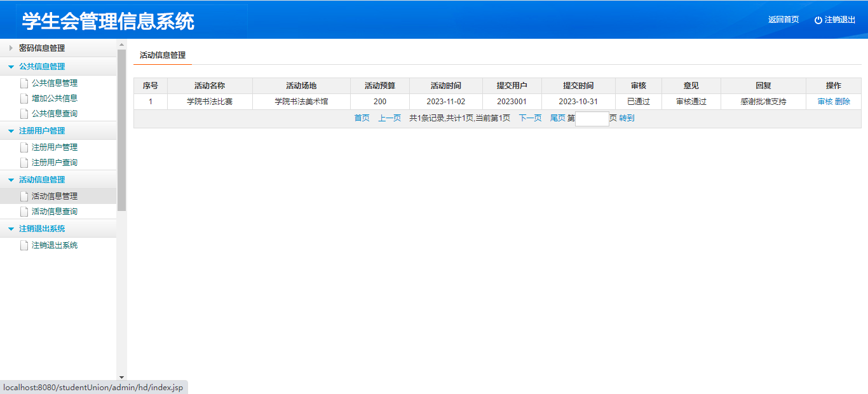Click the power icon beside 注销退出
Viewport: 868px width, 394px height.
pos(818,20)
